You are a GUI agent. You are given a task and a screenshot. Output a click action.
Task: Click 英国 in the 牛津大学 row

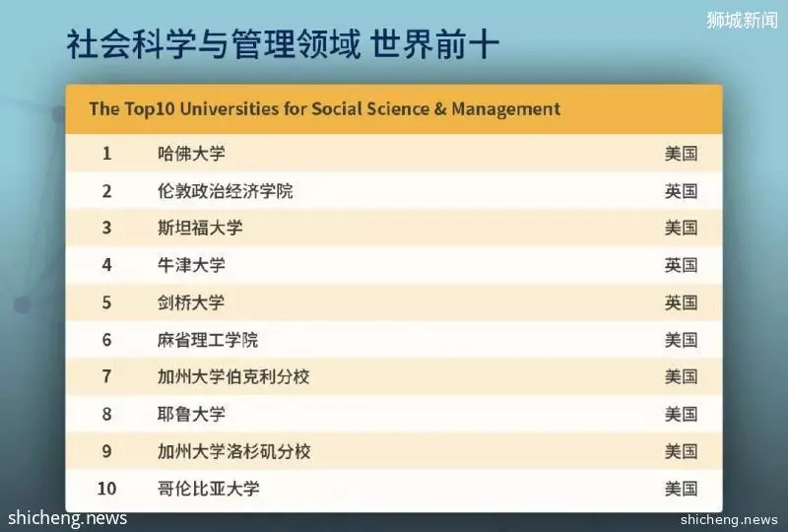pyautogui.click(x=681, y=265)
